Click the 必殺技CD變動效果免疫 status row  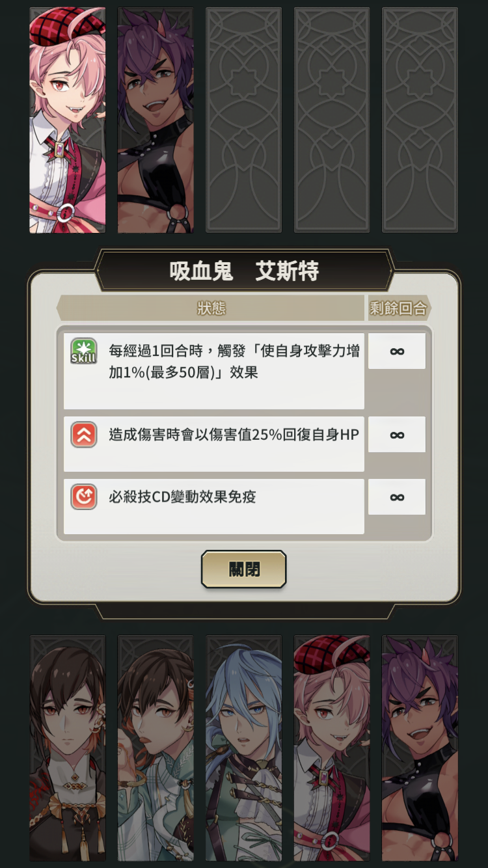point(214,506)
